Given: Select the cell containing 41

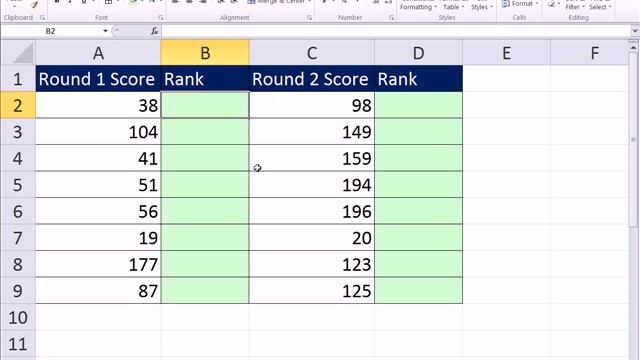Looking at the screenshot, I should click(x=98, y=158).
